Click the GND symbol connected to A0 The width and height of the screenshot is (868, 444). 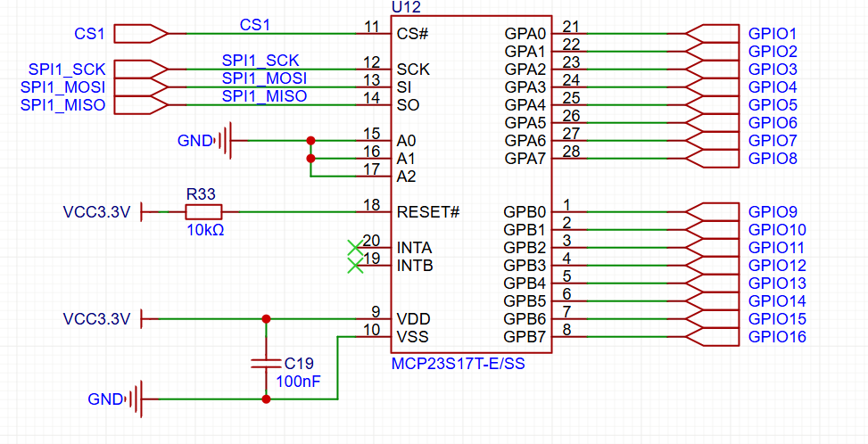coord(224,141)
